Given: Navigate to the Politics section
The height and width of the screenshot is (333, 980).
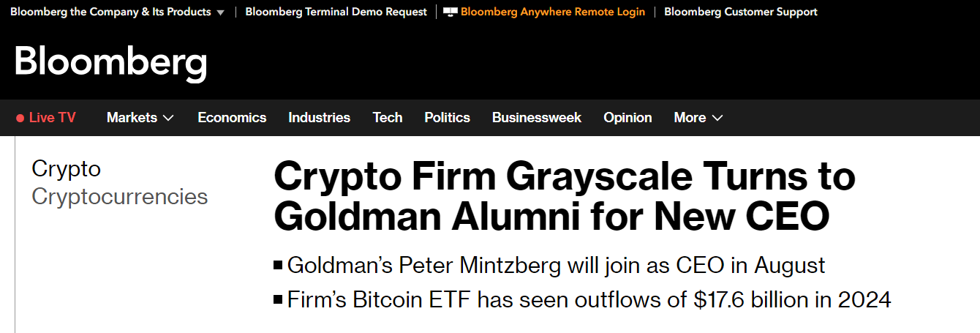Looking at the screenshot, I should tap(447, 118).
